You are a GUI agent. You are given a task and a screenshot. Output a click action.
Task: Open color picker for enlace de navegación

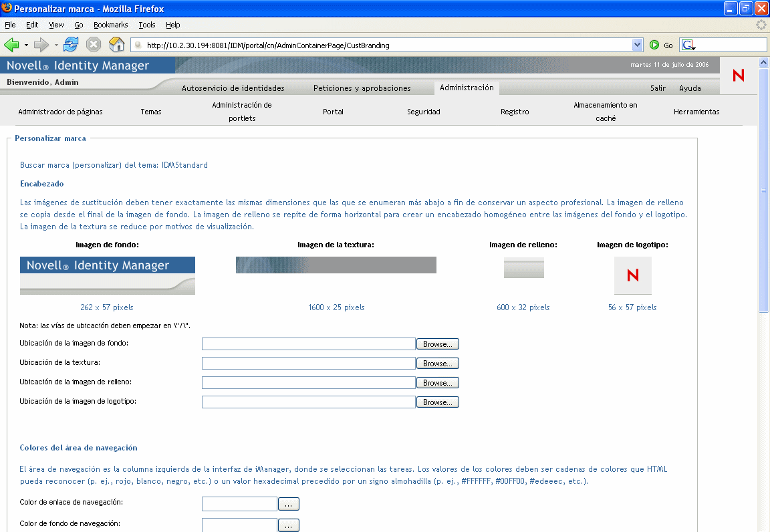tap(289, 504)
